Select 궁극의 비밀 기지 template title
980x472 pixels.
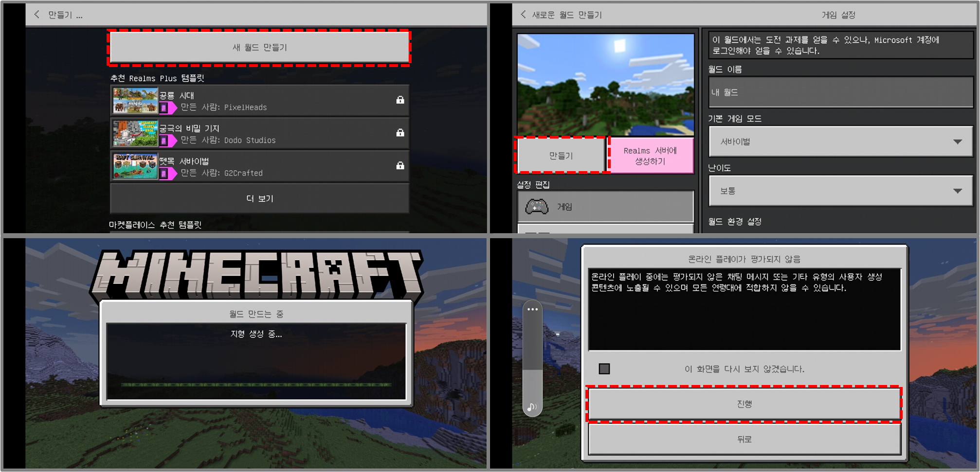point(189,128)
